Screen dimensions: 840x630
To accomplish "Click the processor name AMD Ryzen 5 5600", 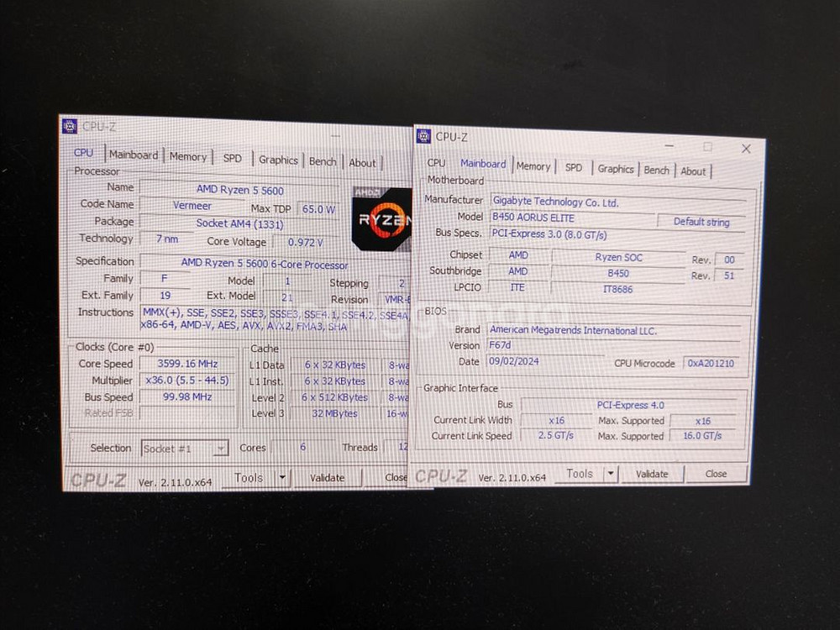I will tap(239, 190).
